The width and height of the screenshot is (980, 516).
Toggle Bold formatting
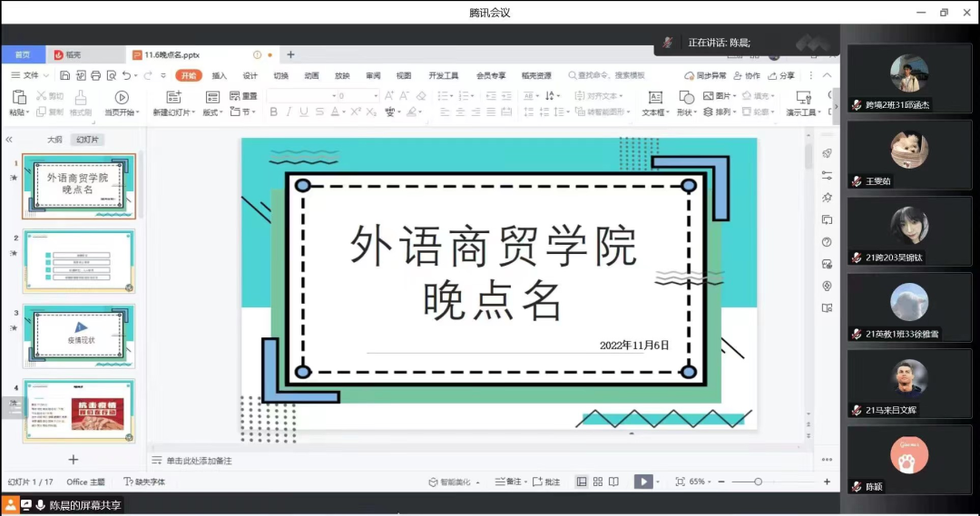point(273,112)
